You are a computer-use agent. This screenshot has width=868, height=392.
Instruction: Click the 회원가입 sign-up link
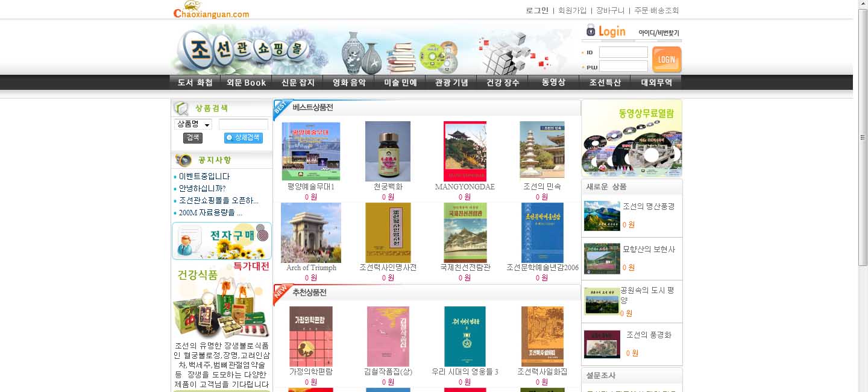pos(572,10)
